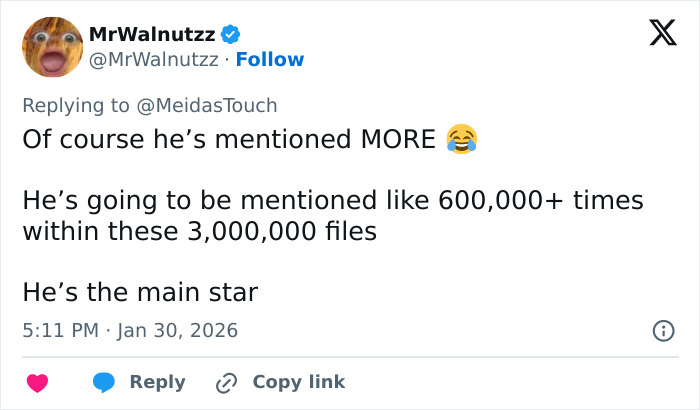Click the 5:11 PM time text
Viewport: 700px width, 410px height.
(x=59, y=330)
